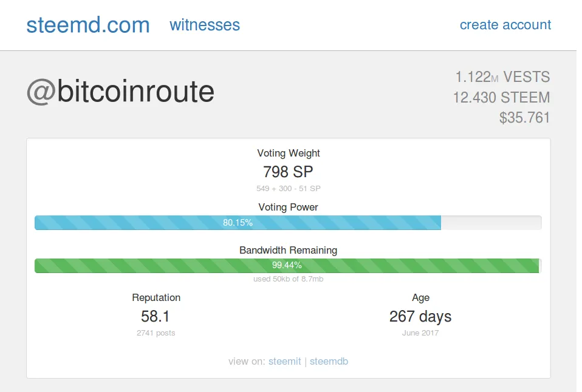Screen dimensions: 582x392
Task: Click the @bitcoinroute account heading
Action: (x=120, y=92)
